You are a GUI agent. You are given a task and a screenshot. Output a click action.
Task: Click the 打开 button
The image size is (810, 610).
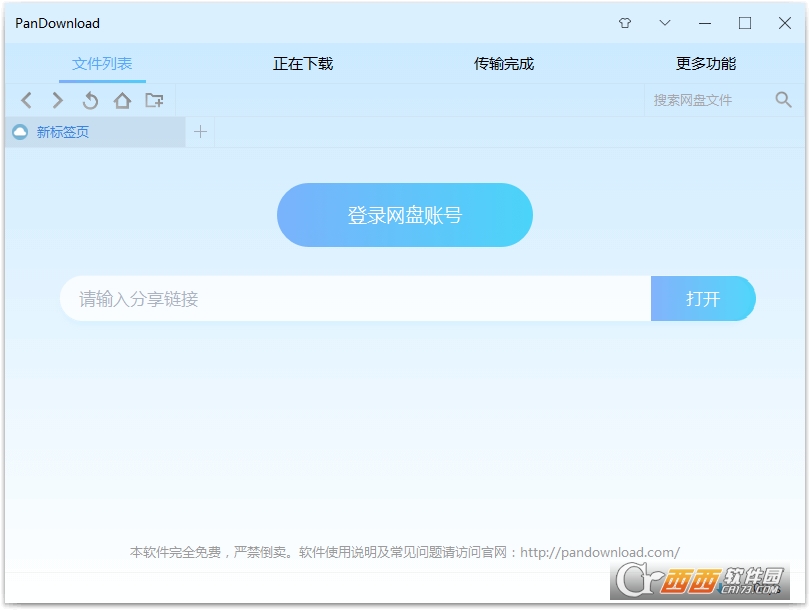click(x=703, y=299)
